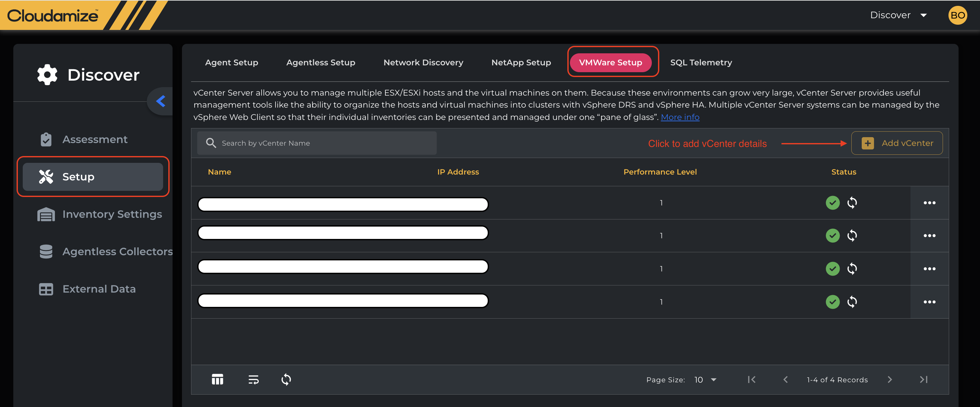Collapse sidebar with blue chevron arrow
The height and width of the screenshot is (407, 980).
coord(161,101)
